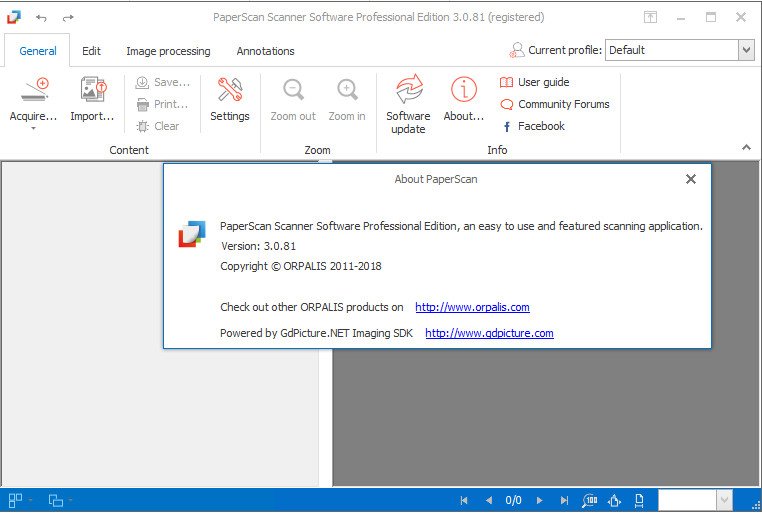
Task: Click the PaperScan logo in About dialog
Action: click(x=192, y=234)
